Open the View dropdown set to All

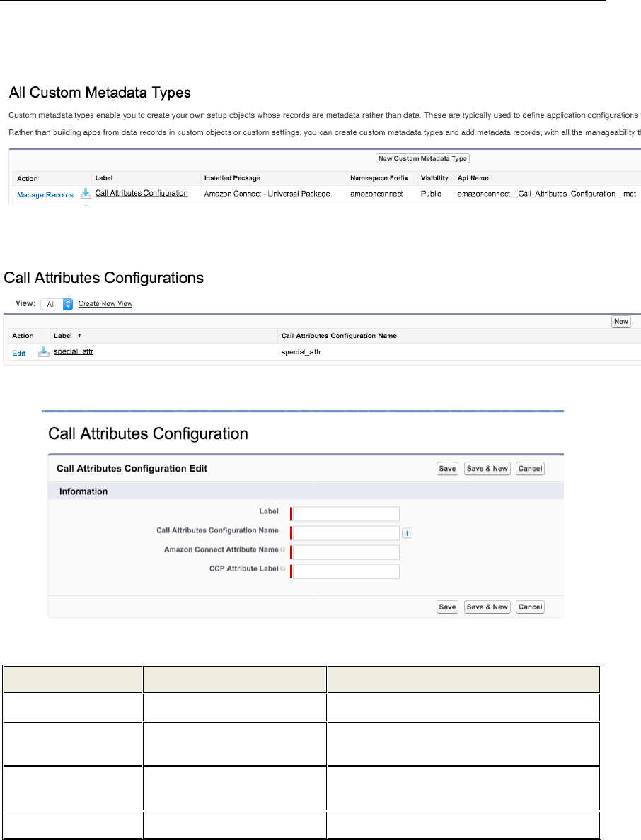click(57, 303)
